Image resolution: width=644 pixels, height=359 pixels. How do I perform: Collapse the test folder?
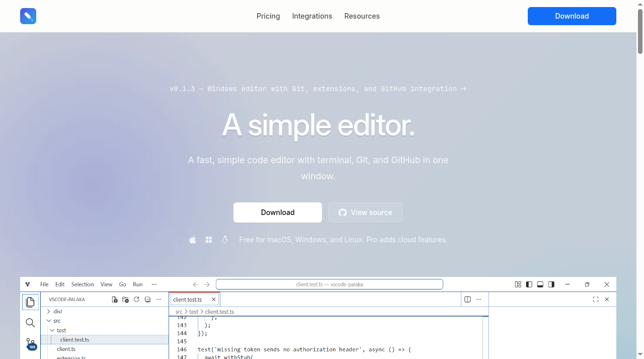pos(105,330)
